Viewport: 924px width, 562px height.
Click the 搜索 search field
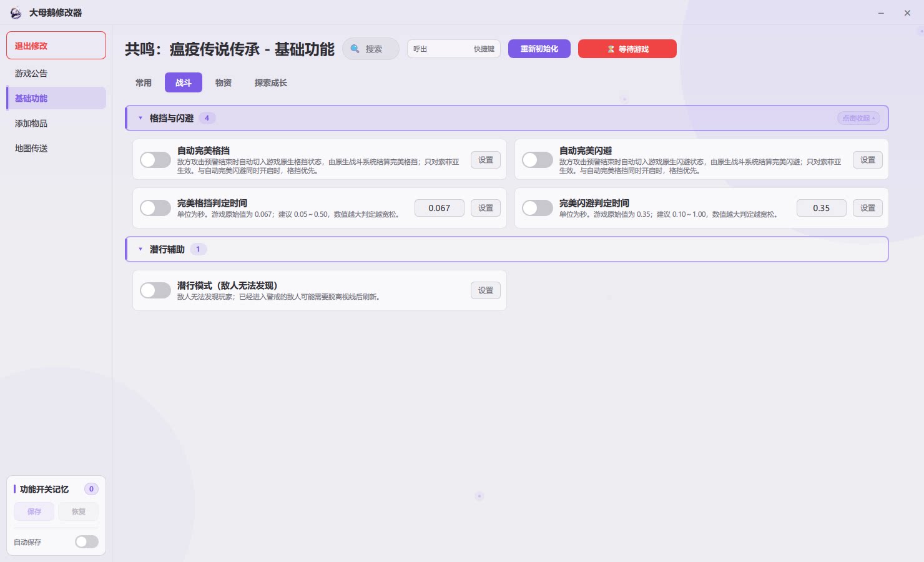click(371, 49)
